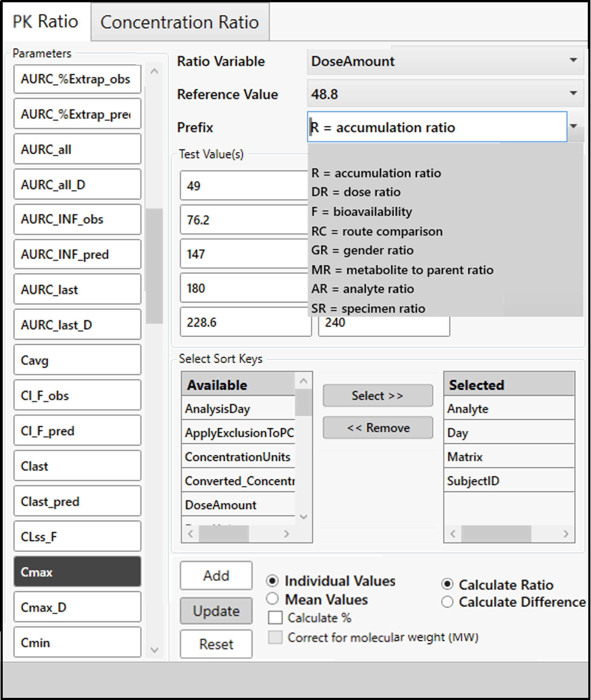Select the Calculate Difference radio button
Screen dimensions: 591x700
pyautogui.click(x=447, y=602)
